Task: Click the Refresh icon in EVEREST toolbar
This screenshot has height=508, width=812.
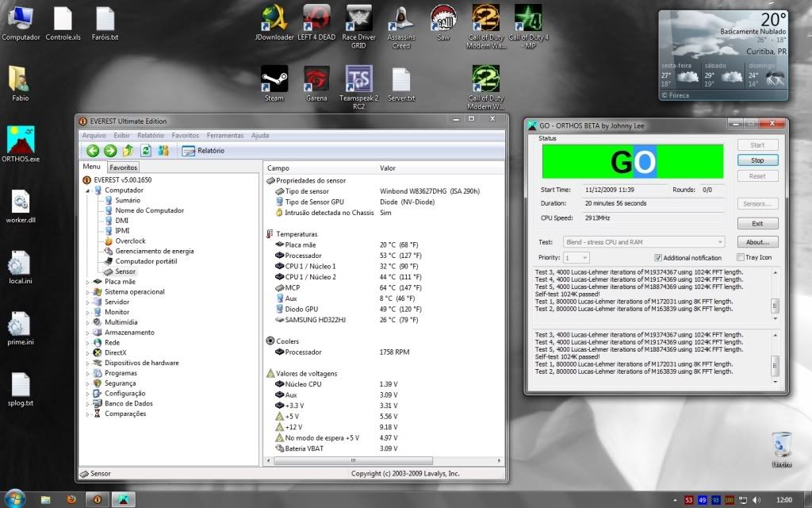Action: (x=146, y=151)
